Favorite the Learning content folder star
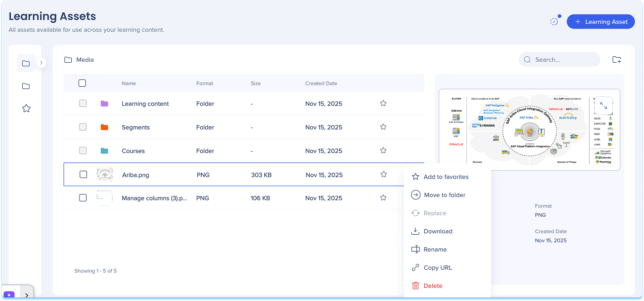The width and height of the screenshot is (644, 301). 383,104
